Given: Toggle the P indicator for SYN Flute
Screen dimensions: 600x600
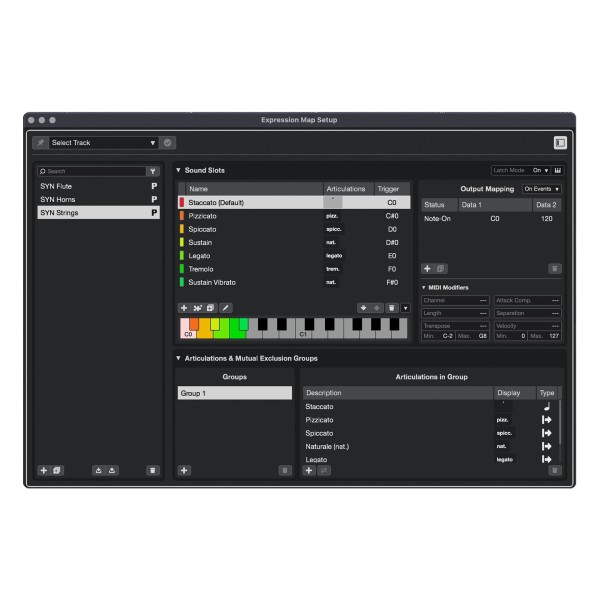Looking at the screenshot, I should coord(154,186).
